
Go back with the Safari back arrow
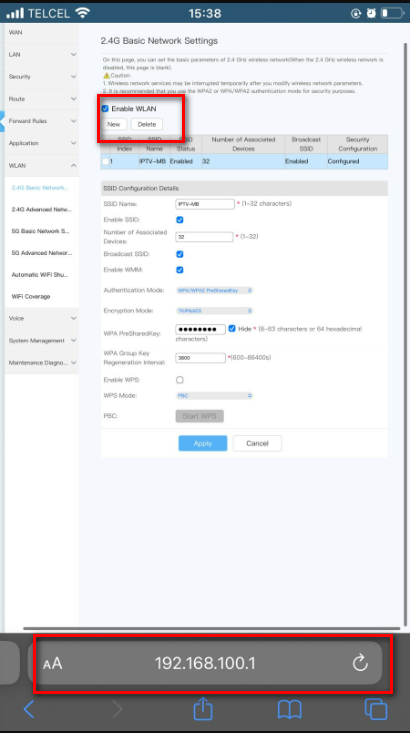point(29,709)
